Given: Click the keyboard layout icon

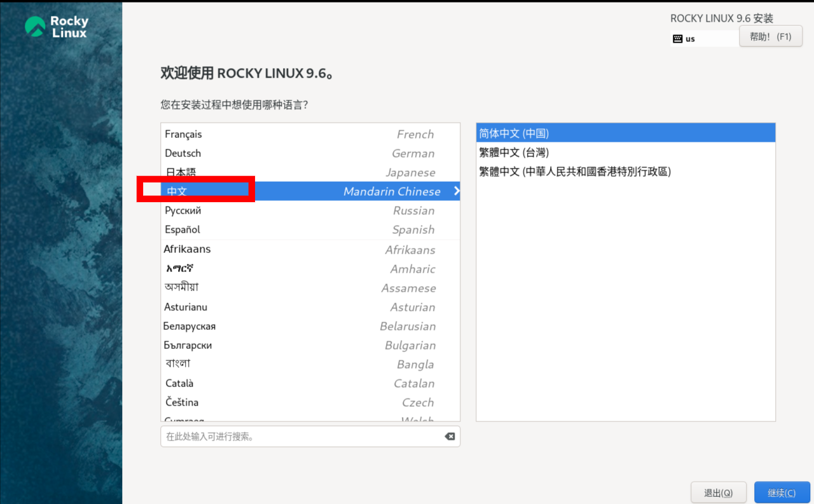Looking at the screenshot, I should [x=677, y=39].
